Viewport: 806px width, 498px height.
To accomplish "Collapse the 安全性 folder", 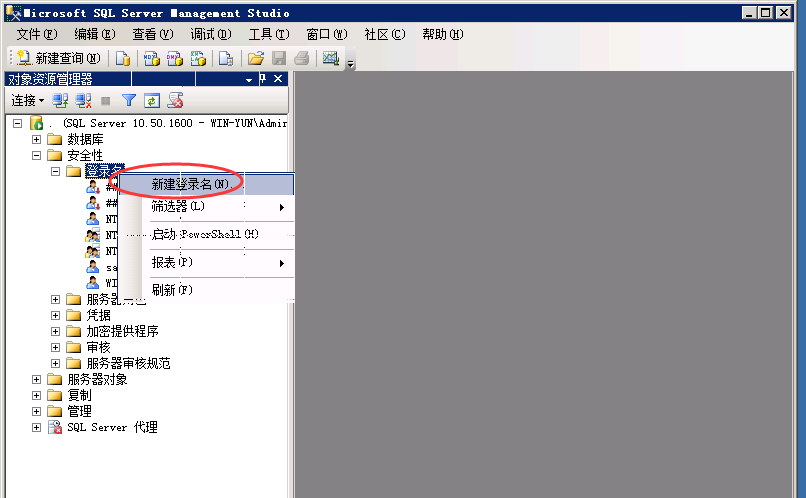I will coord(36,155).
